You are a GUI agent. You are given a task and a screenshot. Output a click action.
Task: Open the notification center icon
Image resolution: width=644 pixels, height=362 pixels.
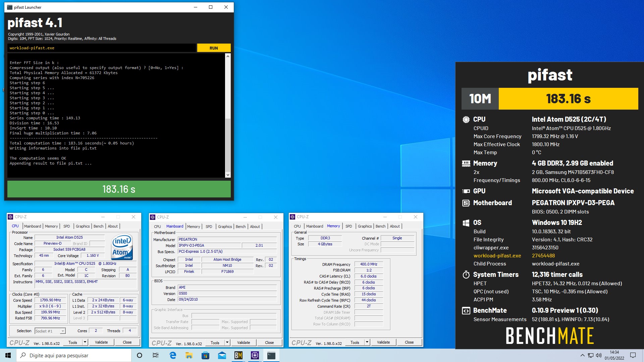(x=633, y=355)
